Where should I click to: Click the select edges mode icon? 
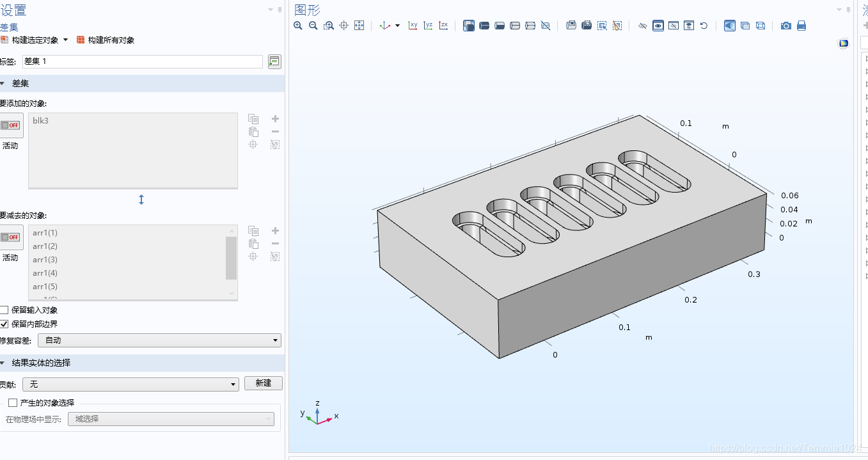(515, 26)
